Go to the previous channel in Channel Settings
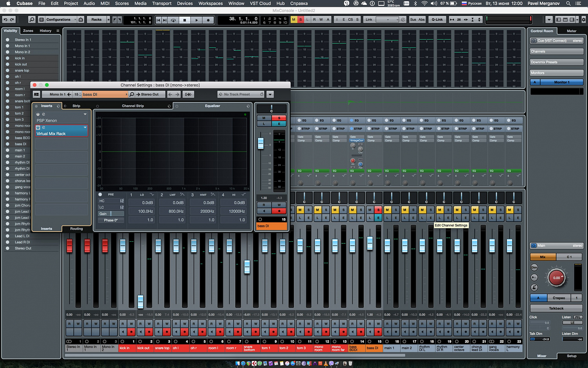The width and height of the screenshot is (588, 368). [x=170, y=94]
